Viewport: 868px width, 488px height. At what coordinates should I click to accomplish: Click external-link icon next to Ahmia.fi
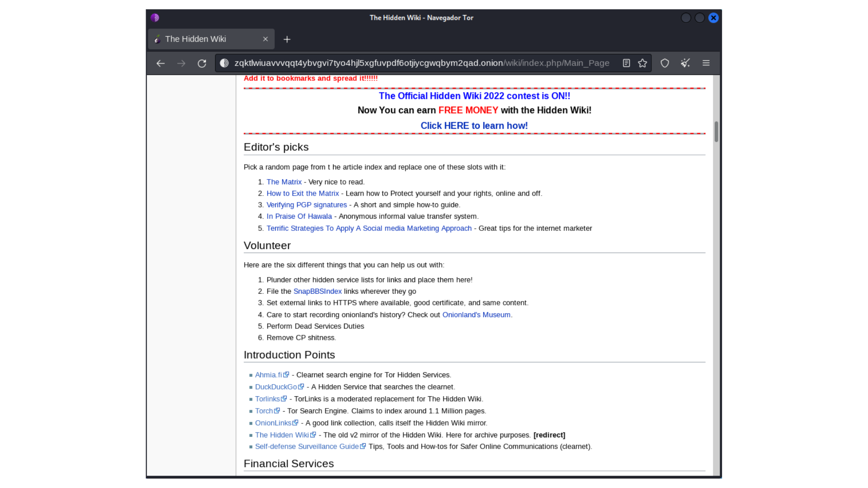[x=286, y=375]
